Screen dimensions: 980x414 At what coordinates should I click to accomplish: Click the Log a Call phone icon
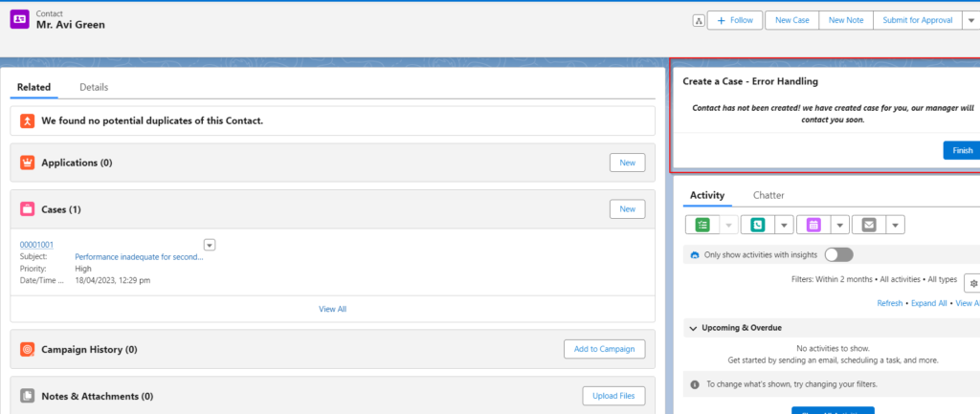pos(758,225)
